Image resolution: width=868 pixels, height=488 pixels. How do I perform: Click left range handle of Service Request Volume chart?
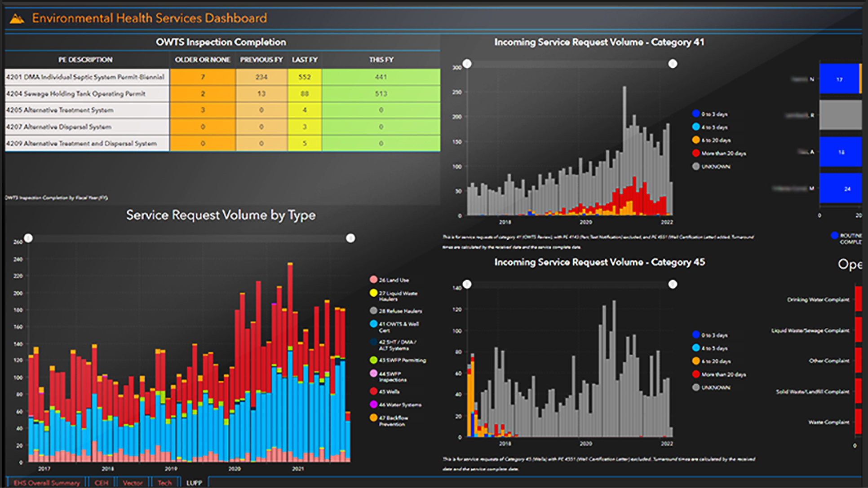coord(28,238)
